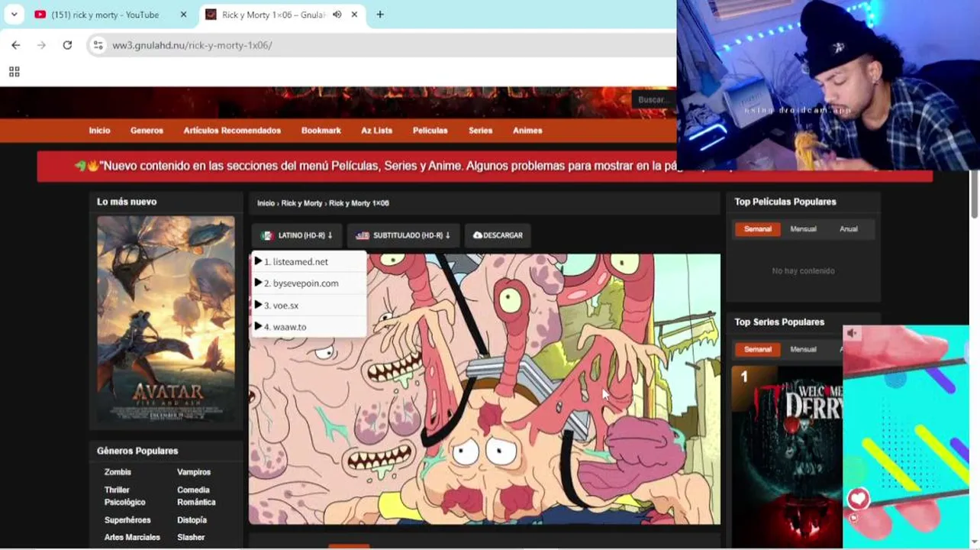Open the tab search dropdown arrow

pyautogui.click(x=14, y=15)
